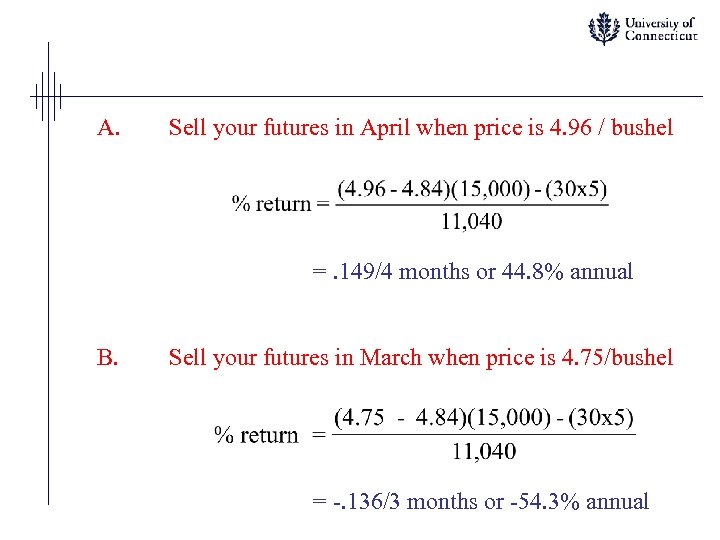Click the "A." list label
Image resolution: width=720 pixels, height=540 pixels.
[109, 128]
